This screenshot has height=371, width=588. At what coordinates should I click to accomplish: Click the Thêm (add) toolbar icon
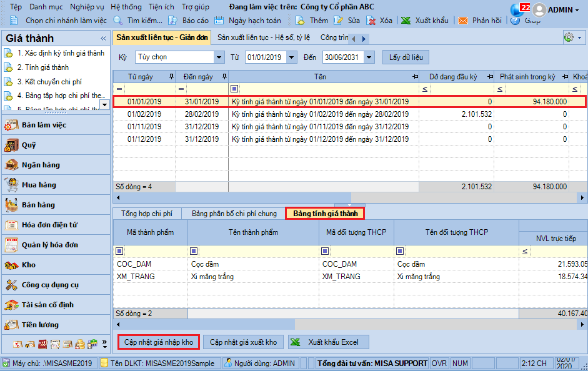tap(300, 21)
